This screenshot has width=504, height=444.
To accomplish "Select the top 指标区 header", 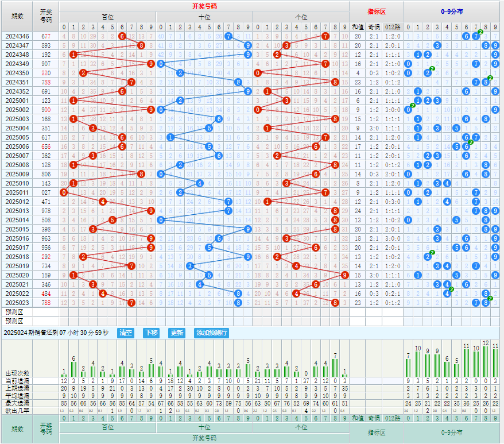I will 377,11.
